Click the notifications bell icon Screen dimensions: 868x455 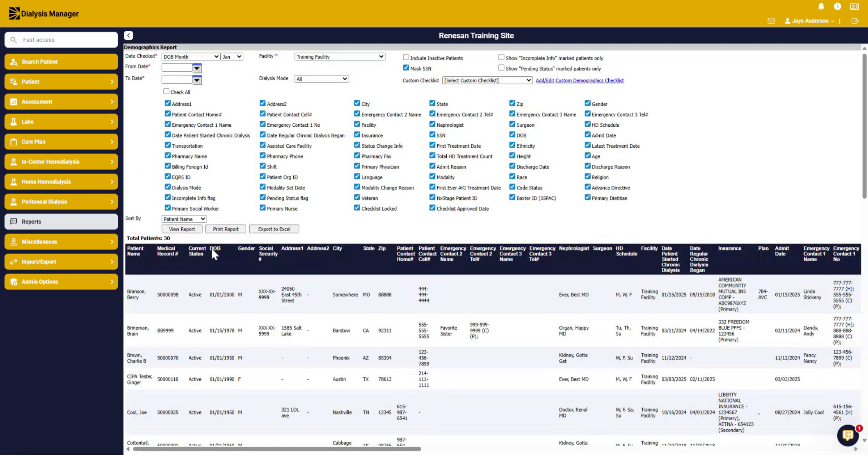point(821,7)
